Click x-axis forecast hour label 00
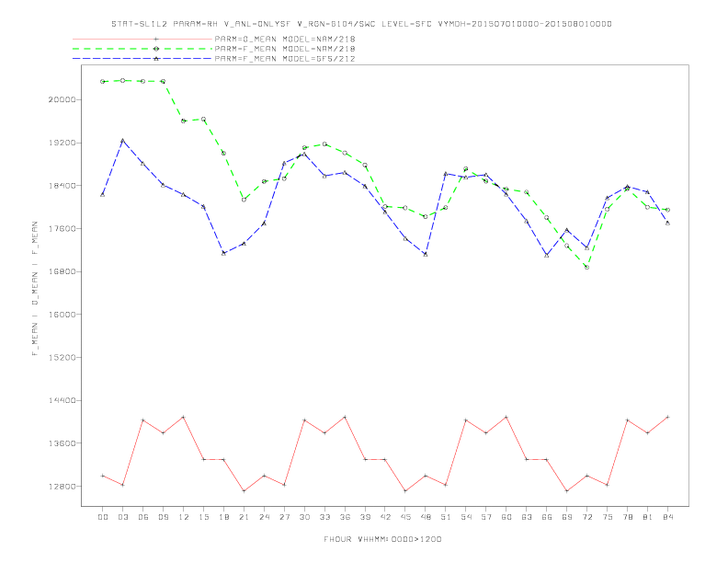 103,517
